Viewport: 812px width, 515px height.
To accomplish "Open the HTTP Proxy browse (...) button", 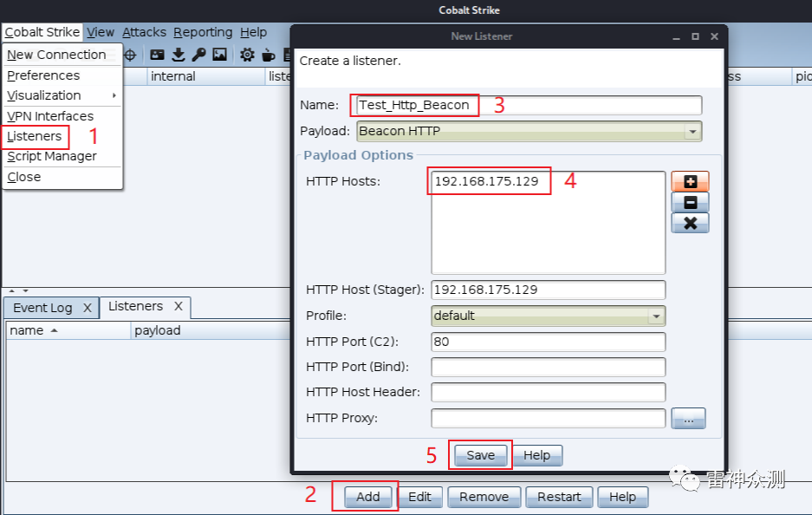I will (x=688, y=419).
